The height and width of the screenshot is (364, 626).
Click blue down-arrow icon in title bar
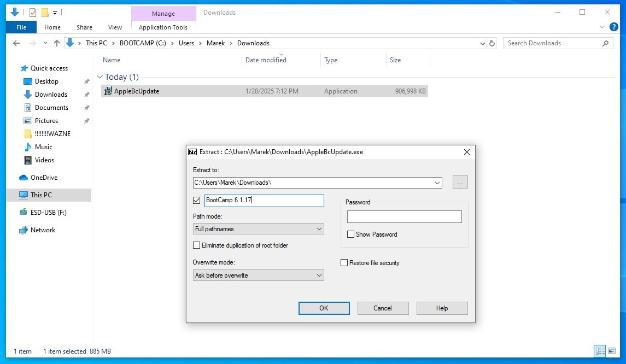point(15,13)
